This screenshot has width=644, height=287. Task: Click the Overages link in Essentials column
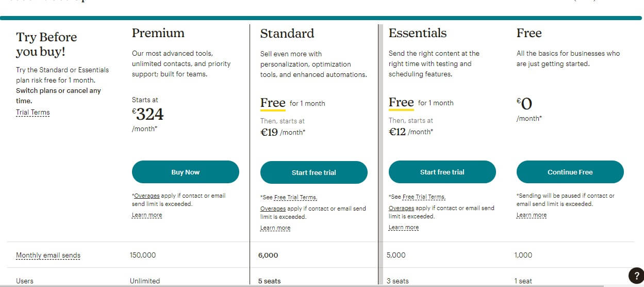click(x=401, y=208)
